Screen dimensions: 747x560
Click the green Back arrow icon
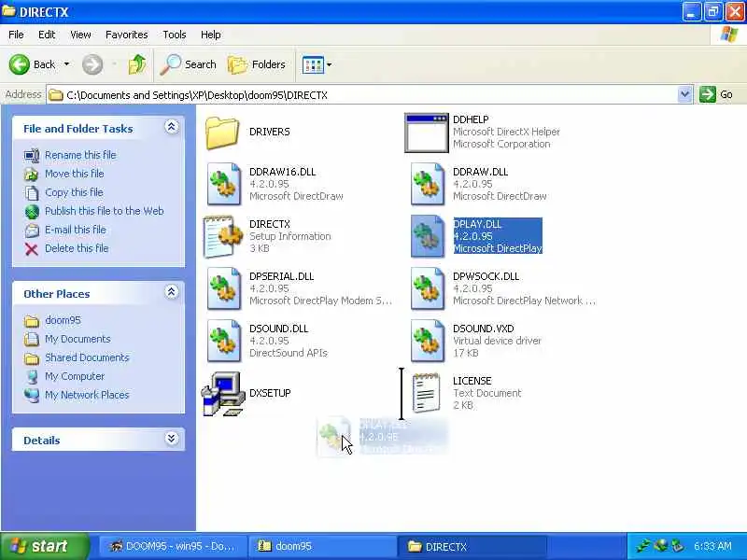20,64
